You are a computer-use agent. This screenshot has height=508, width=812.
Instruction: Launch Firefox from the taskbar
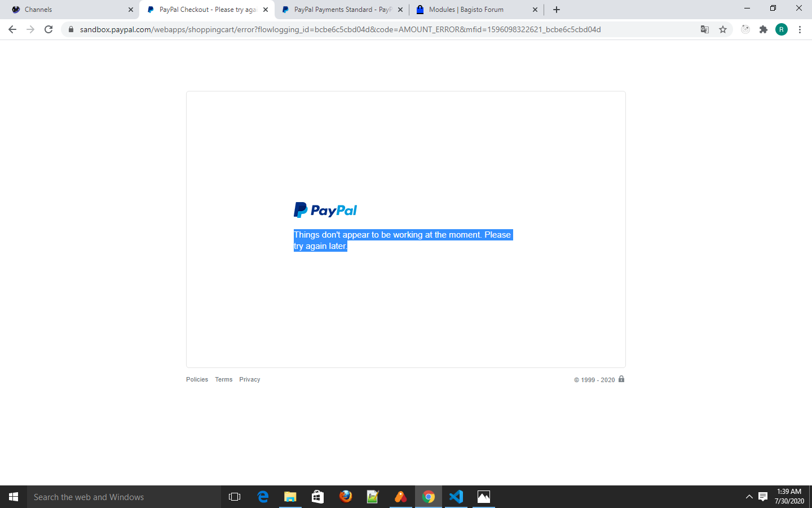point(345,497)
